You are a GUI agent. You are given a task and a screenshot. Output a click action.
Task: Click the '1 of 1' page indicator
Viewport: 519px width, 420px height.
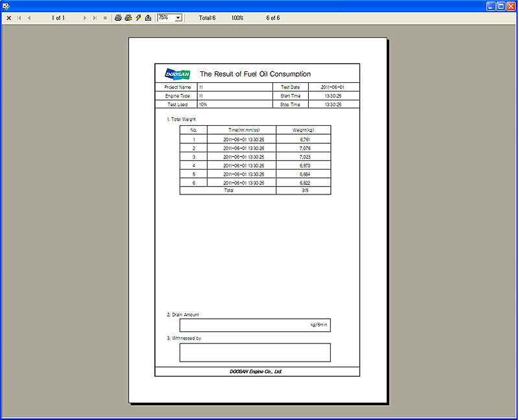point(58,18)
